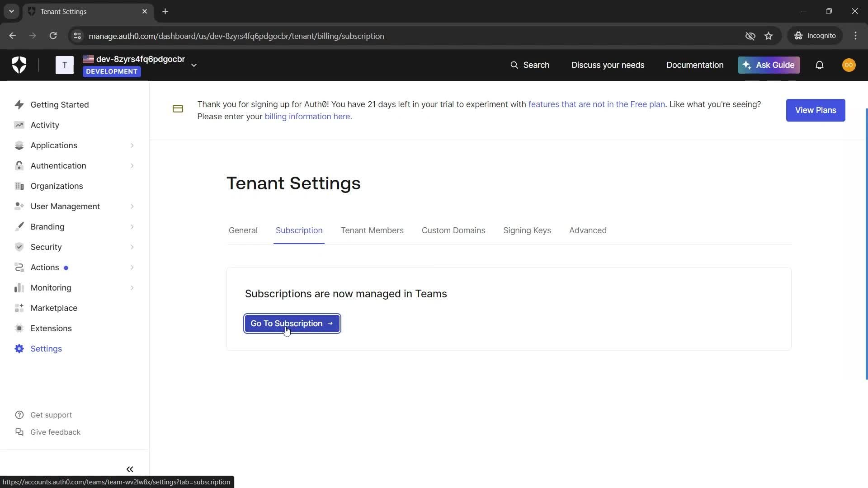Open the Custom Domains tab

click(453, 230)
